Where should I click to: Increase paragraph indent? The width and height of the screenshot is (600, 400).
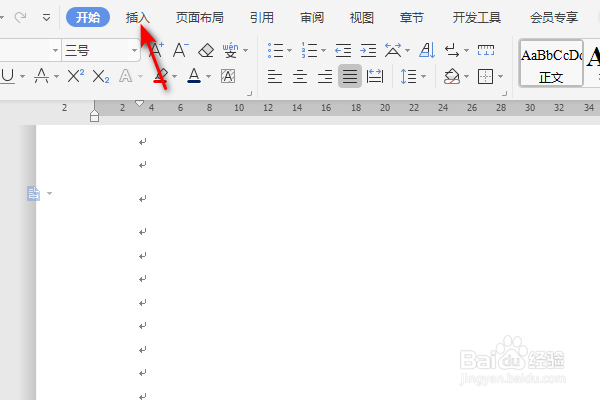click(x=368, y=50)
